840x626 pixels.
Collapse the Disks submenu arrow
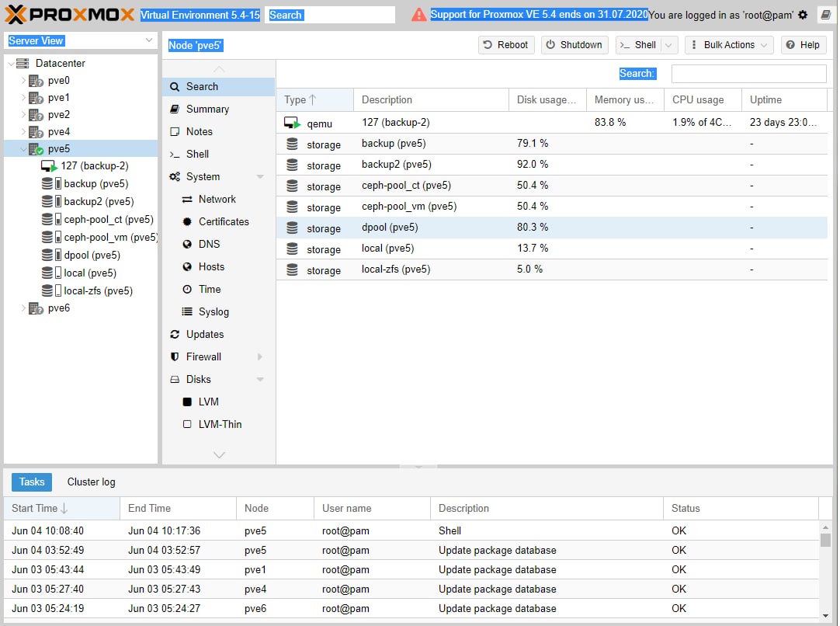260,380
